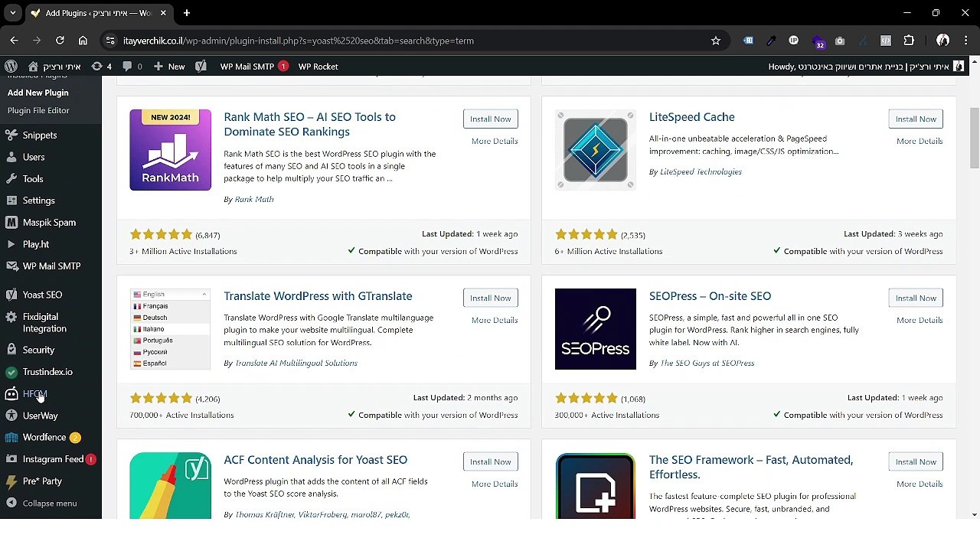The height and width of the screenshot is (551, 980).
Task: Open HFCM in the sidebar
Action: pyautogui.click(x=34, y=394)
